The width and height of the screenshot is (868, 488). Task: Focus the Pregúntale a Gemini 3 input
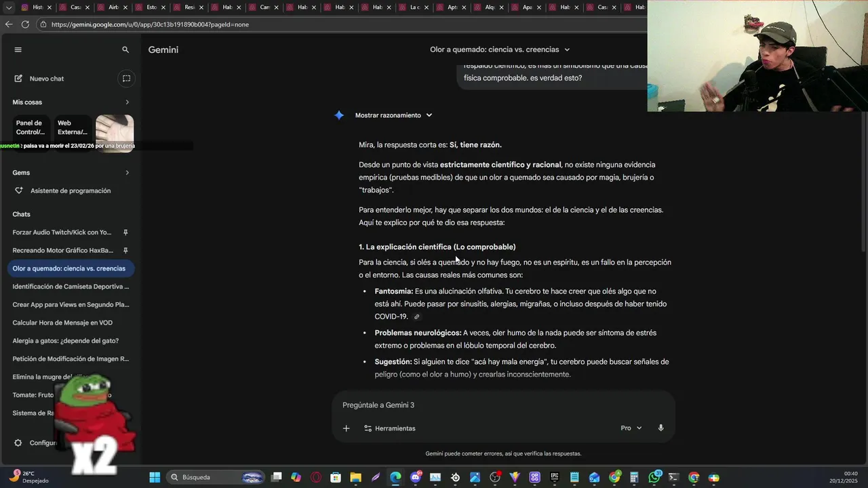[x=503, y=405]
